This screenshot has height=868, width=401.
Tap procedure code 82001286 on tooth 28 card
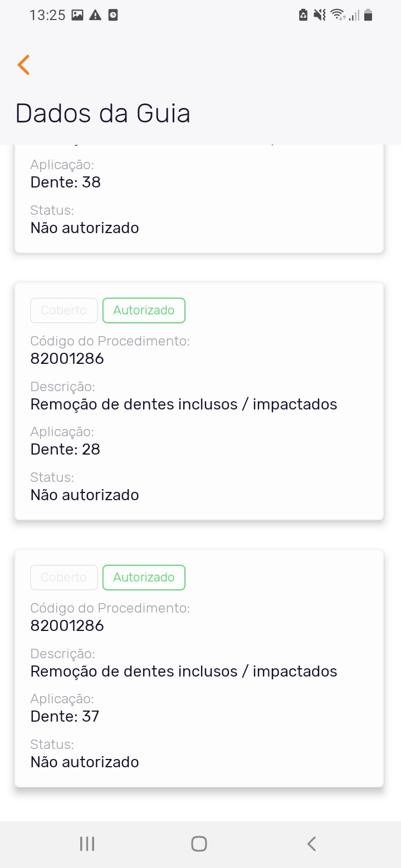click(67, 359)
